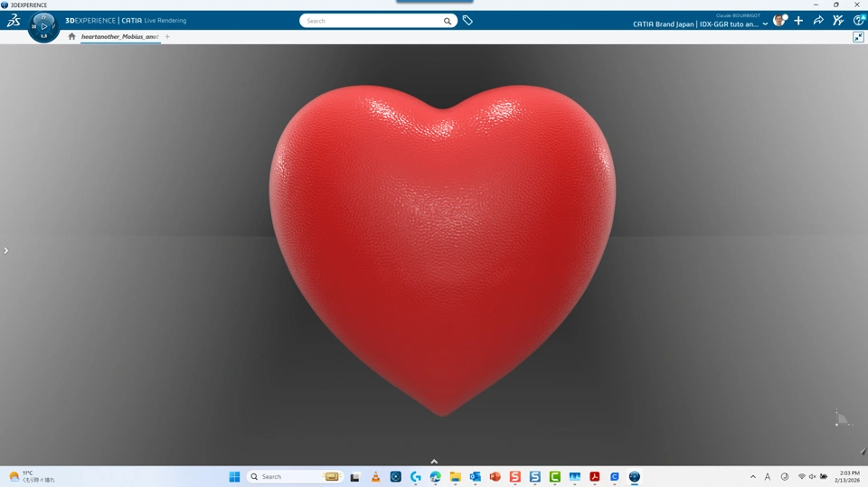
Task: Open the collaboration tools icon
Action: coord(838,21)
